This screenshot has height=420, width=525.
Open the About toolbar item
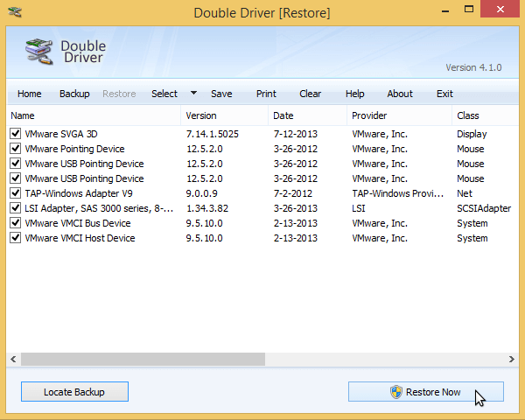point(400,94)
